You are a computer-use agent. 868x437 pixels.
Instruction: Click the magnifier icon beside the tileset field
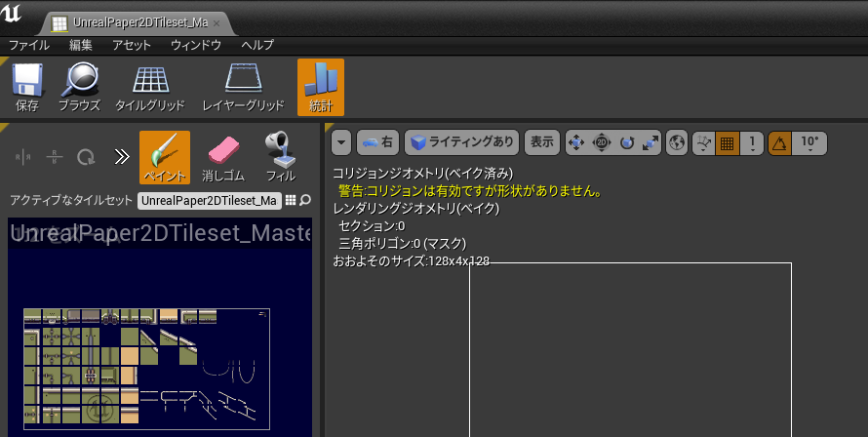tap(305, 201)
